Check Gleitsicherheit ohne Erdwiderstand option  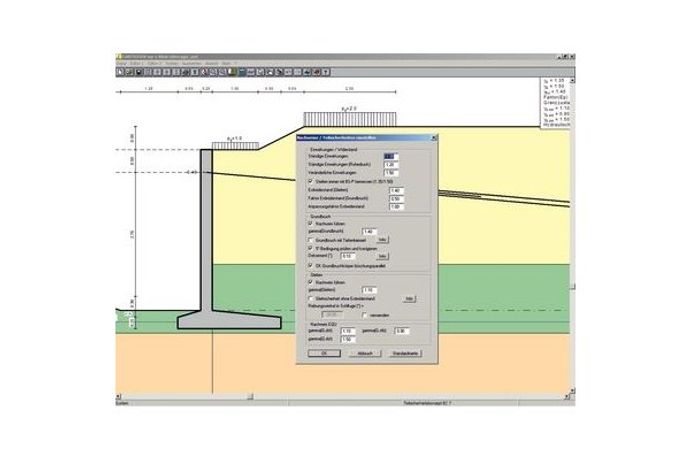click(305, 298)
